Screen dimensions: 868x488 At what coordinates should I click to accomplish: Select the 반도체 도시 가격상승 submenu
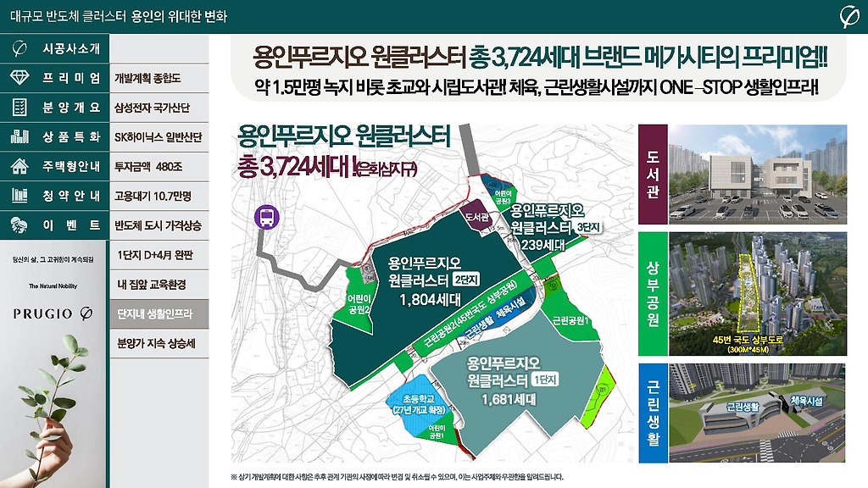(159, 225)
